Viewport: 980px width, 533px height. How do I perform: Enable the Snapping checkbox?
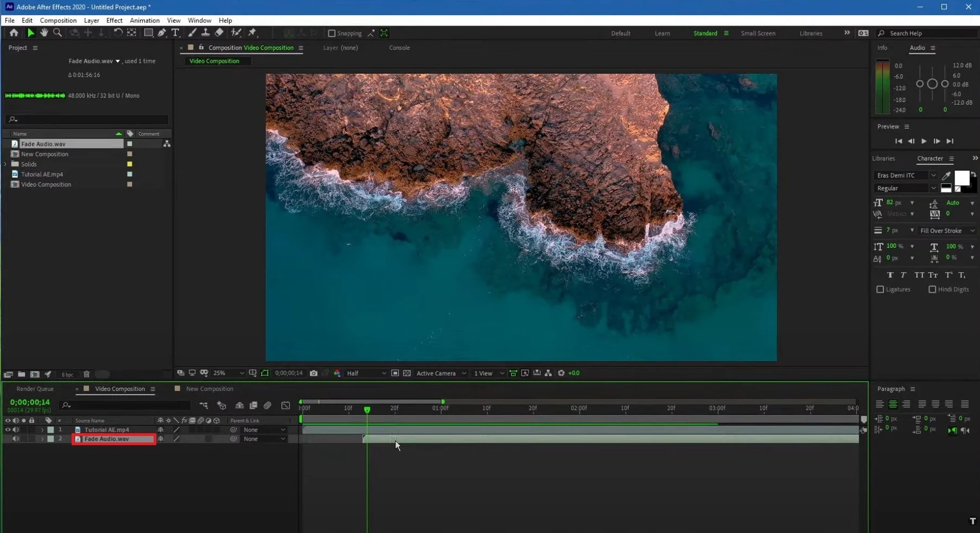click(x=332, y=33)
